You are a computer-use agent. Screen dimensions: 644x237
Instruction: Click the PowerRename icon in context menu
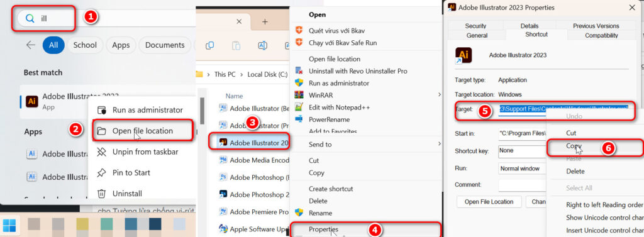[299, 119]
